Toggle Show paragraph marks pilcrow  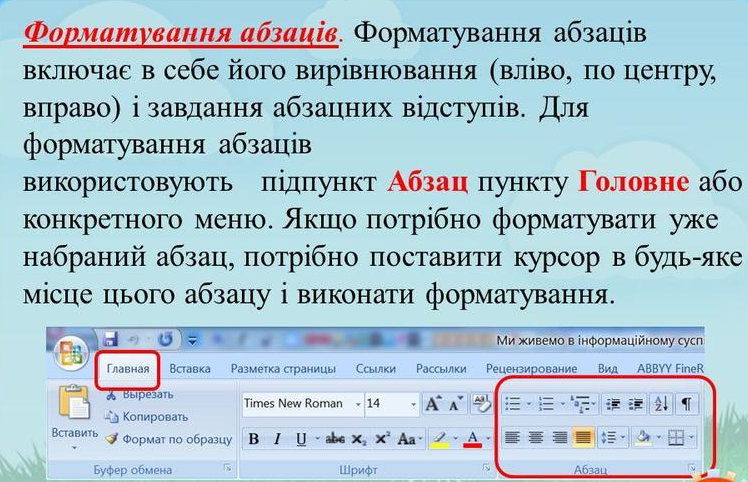tap(686, 404)
